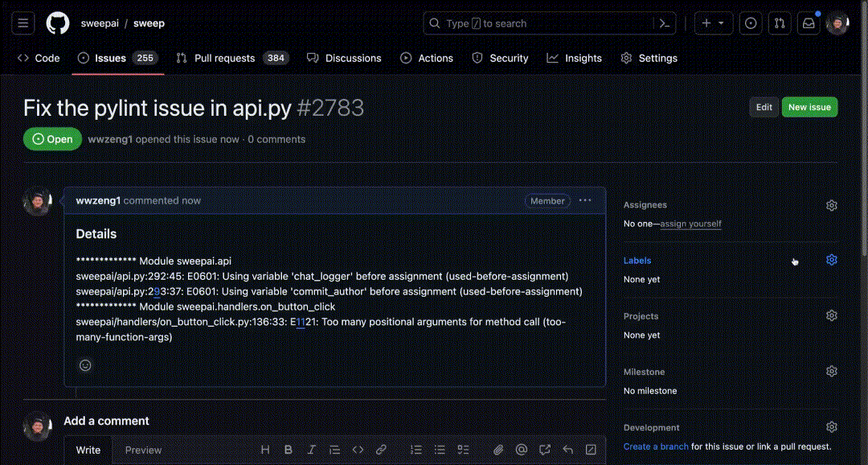Add a task list icon
Screen dimensions: 868x465
463,450
